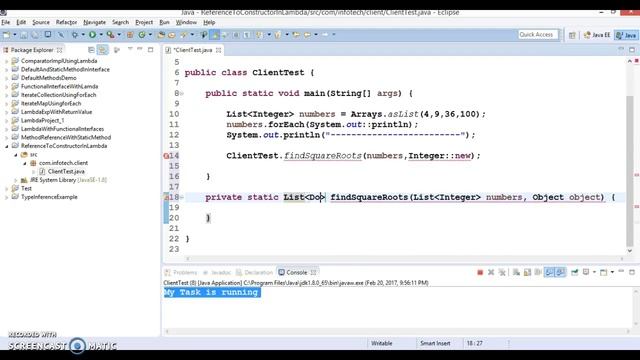Select the TypeInferenceExample project
The height and width of the screenshot is (360, 640).
point(49,197)
